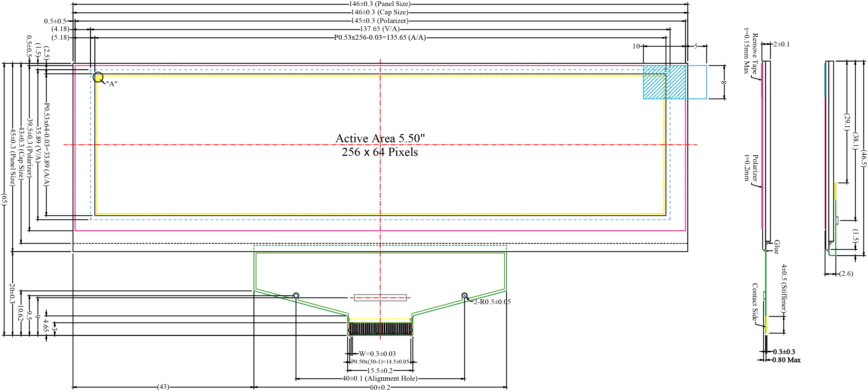Click the gray component rectangle on the FPC

381,298
